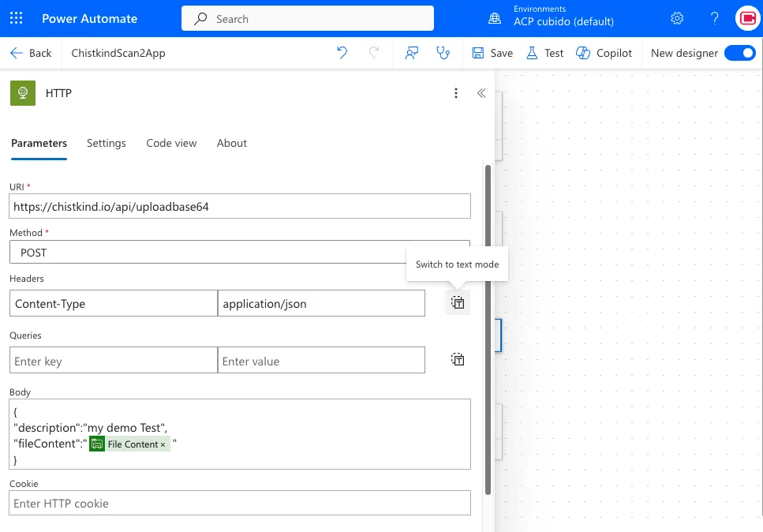Open the HTTP action's three-dot menu
Image resolution: width=763 pixels, height=532 pixels.
[x=456, y=92]
